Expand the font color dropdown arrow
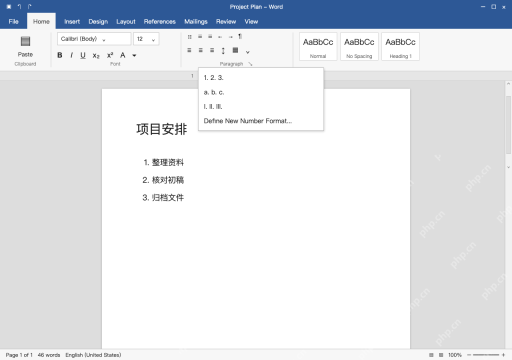Screen dimensions: 512x360 tap(134, 55)
